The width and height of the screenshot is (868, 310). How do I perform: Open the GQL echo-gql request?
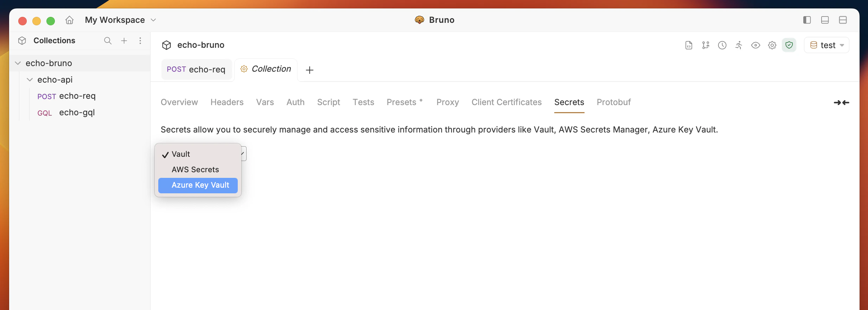point(66,112)
